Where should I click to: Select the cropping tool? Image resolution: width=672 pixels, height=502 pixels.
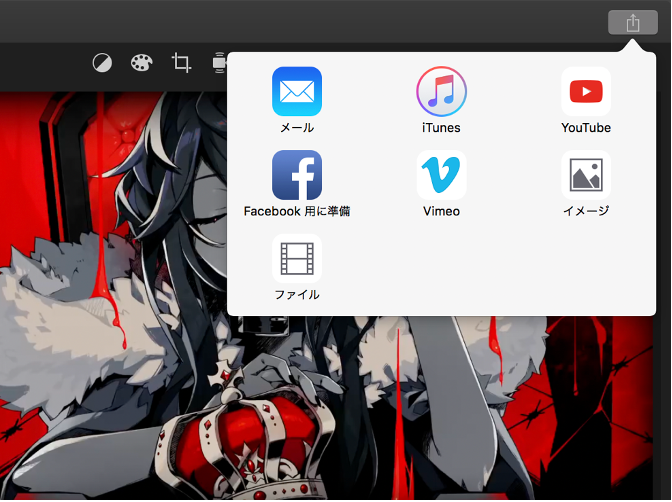point(181,63)
